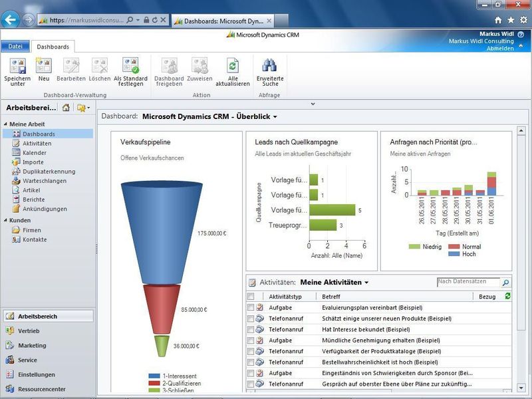Open address bar search dropdown arrow
532x399 pixels.
click(138, 20)
